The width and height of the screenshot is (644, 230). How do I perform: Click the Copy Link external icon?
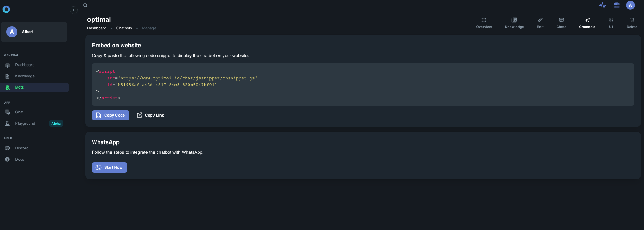pyautogui.click(x=139, y=115)
